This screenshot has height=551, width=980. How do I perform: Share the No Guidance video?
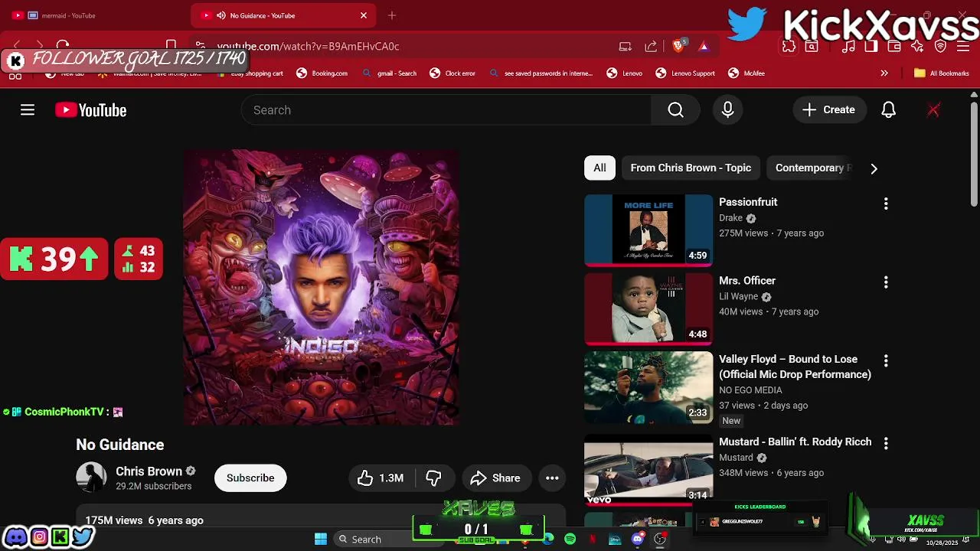click(496, 478)
